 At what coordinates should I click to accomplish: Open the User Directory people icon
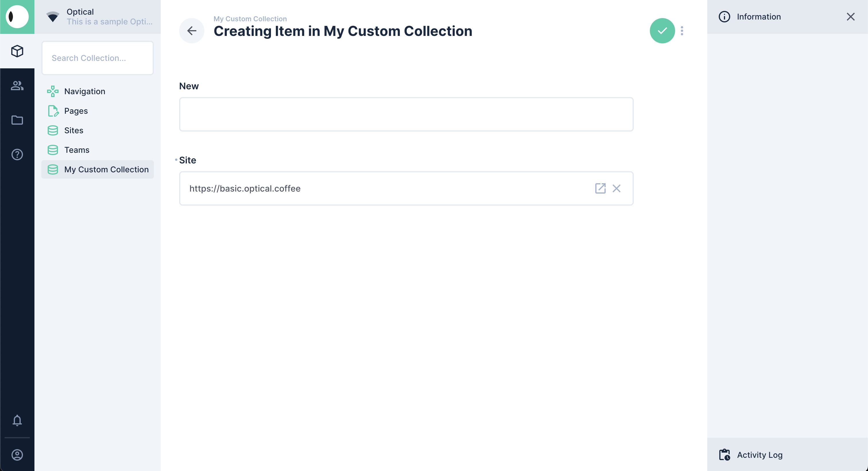click(17, 86)
